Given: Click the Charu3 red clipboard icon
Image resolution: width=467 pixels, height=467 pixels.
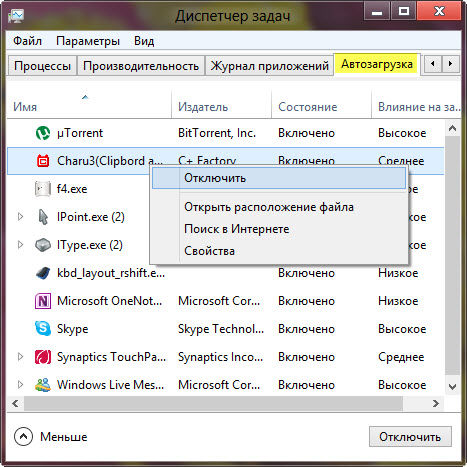Looking at the screenshot, I should [x=43, y=161].
